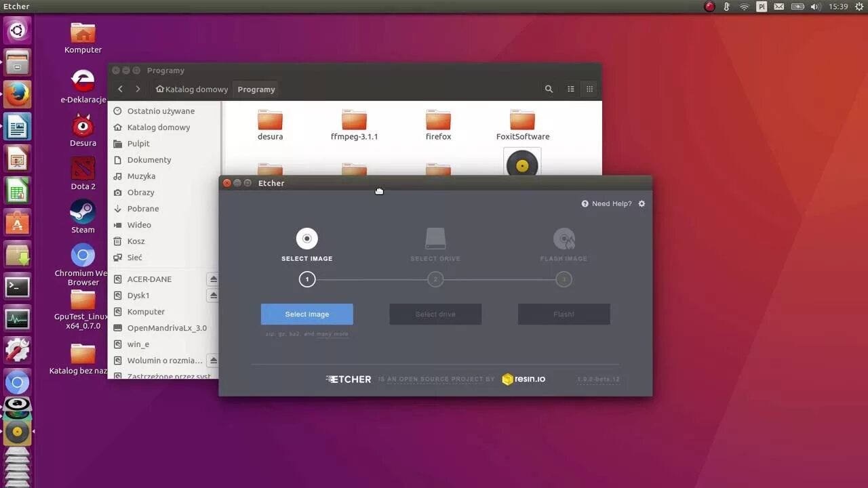Open Etcher settings gear icon
The image size is (868, 488).
click(x=642, y=203)
